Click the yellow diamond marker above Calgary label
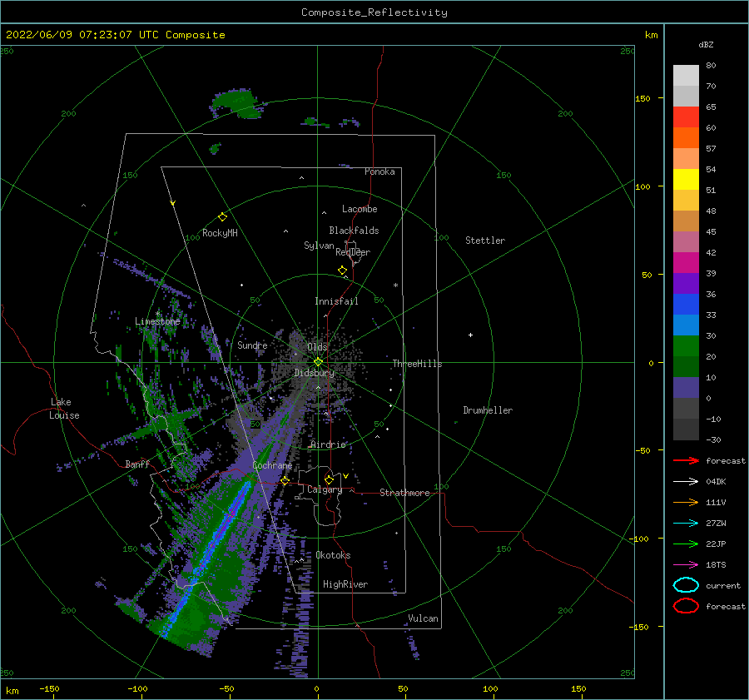 coord(329,479)
